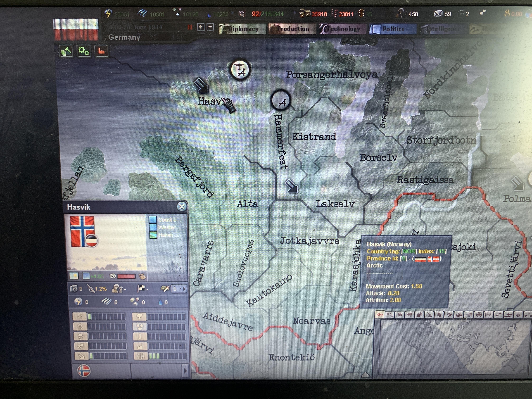Screen dimensions: 532x399
Task: Click the green gears icon
Action: pyautogui.click(x=84, y=51)
